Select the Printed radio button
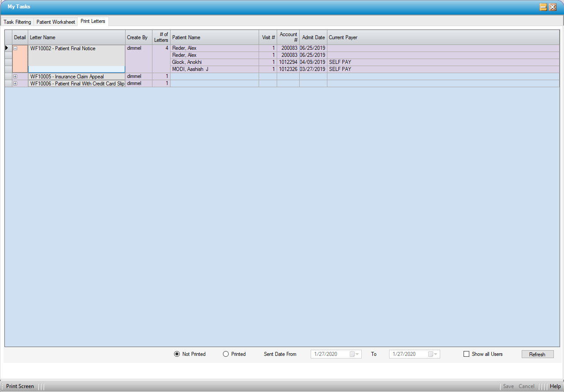 coord(226,354)
